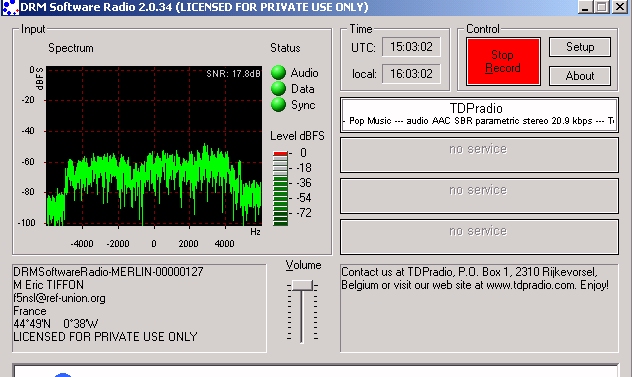Click the UTC time field

click(x=411, y=47)
